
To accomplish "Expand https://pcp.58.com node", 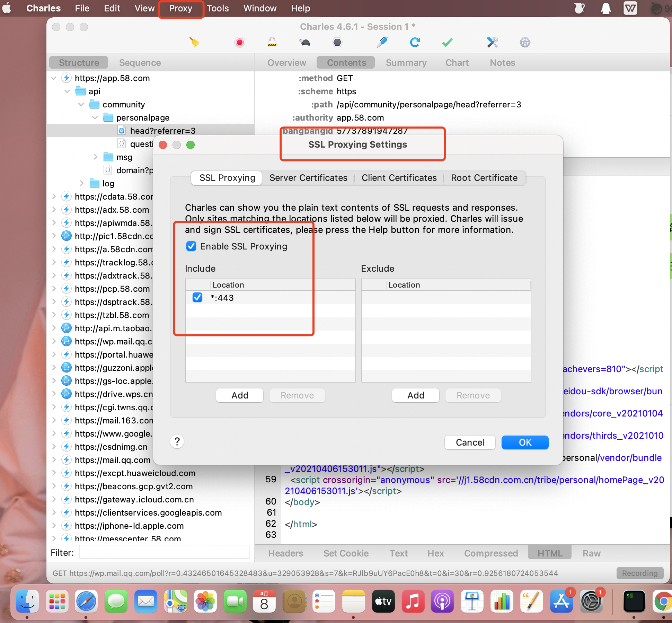I will click(54, 289).
